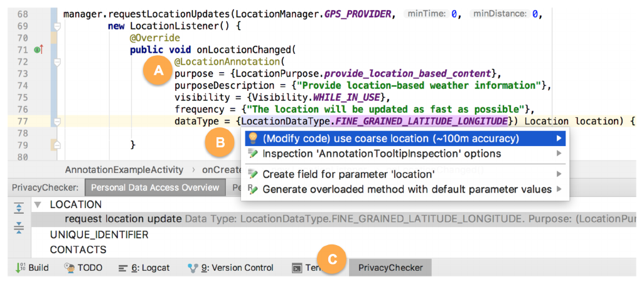Open submenu arrow of Generate overloaded method entry
644x284 pixels.
click(559, 189)
